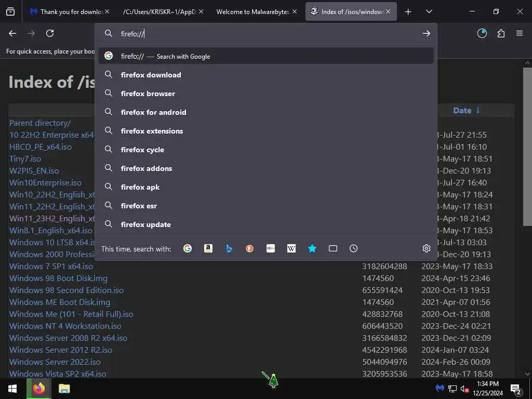The width and height of the screenshot is (532, 399).
Task: Open Firefox application hamburger menu
Action: 520,33
